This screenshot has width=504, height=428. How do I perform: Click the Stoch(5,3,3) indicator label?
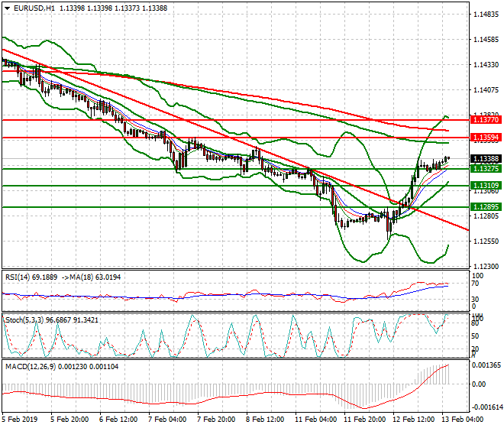click(x=52, y=320)
